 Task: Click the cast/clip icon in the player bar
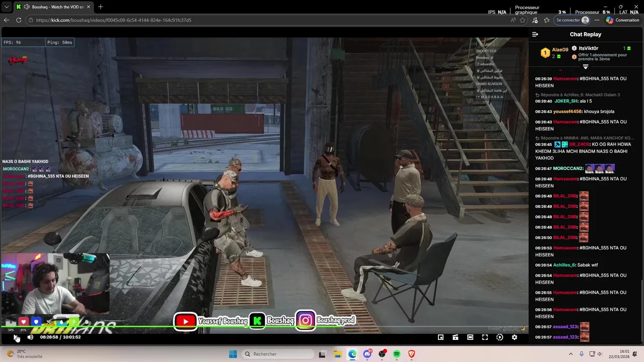tap(455, 337)
